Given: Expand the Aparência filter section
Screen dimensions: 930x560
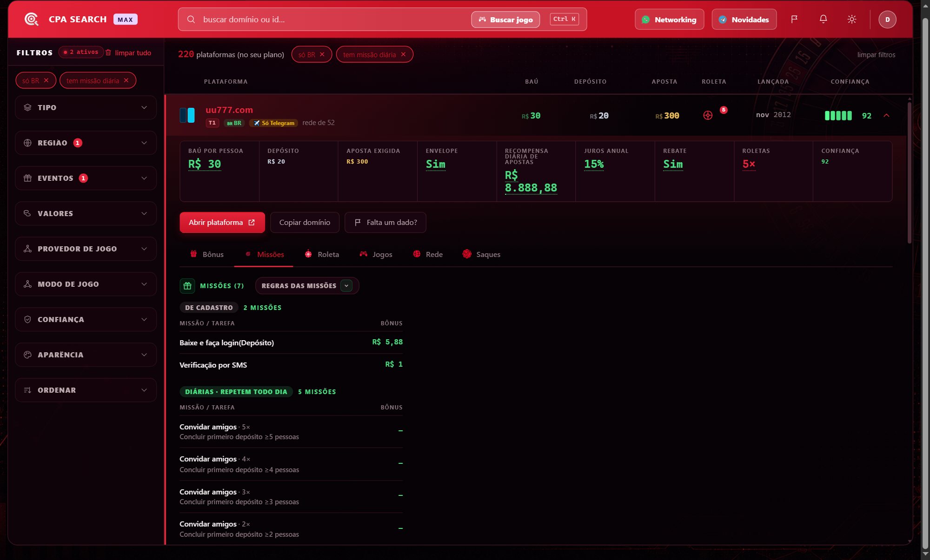Looking at the screenshot, I should coord(86,355).
